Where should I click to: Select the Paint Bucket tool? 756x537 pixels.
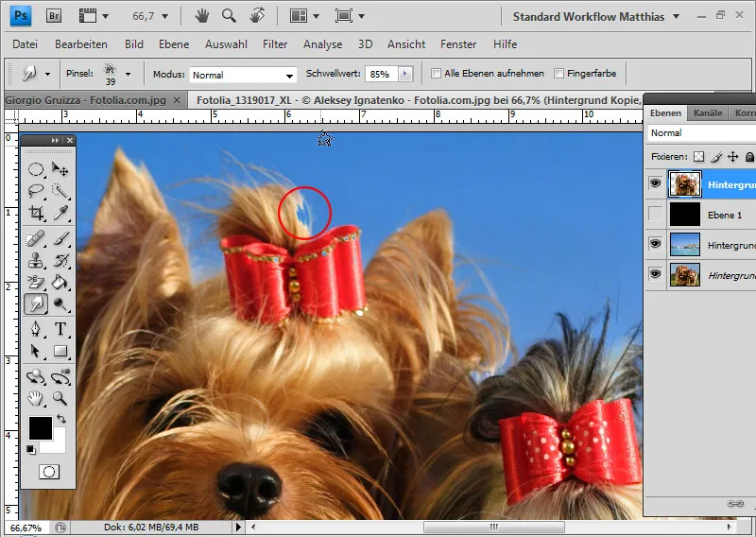point(60,283)
